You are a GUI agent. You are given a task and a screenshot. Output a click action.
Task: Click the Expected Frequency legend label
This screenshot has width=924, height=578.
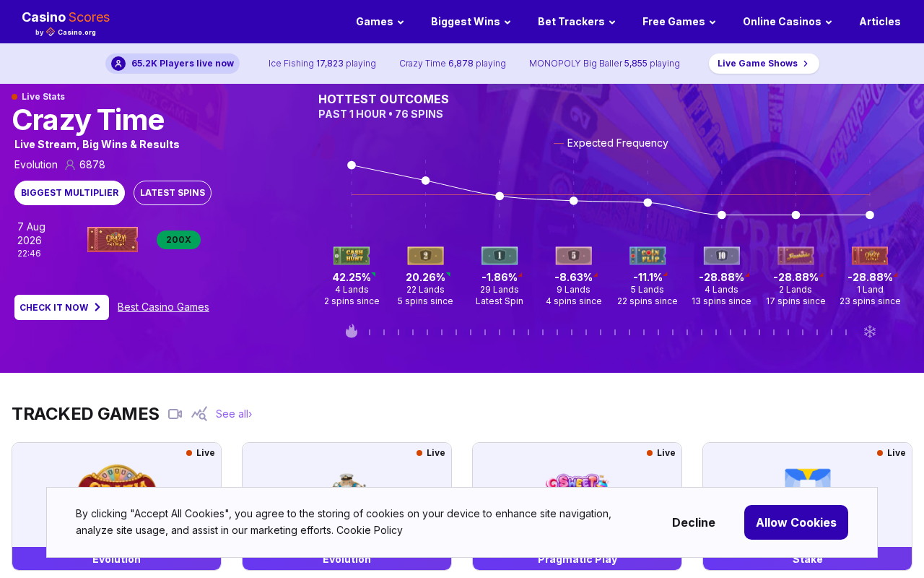[618, 143]
